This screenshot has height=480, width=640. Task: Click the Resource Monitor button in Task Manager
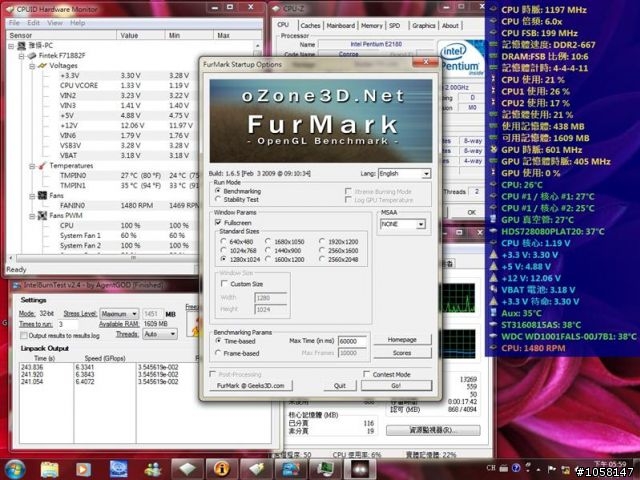point(433,430)
